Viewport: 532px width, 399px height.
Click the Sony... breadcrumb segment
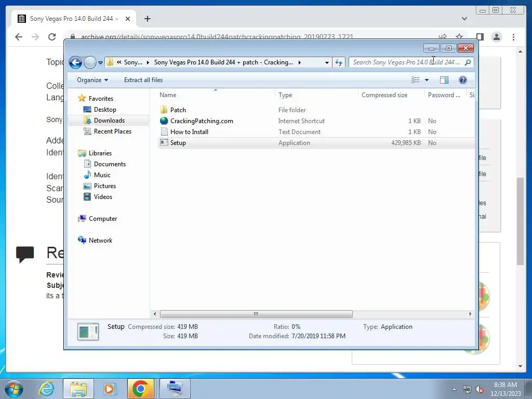click(x=133, y=62)
